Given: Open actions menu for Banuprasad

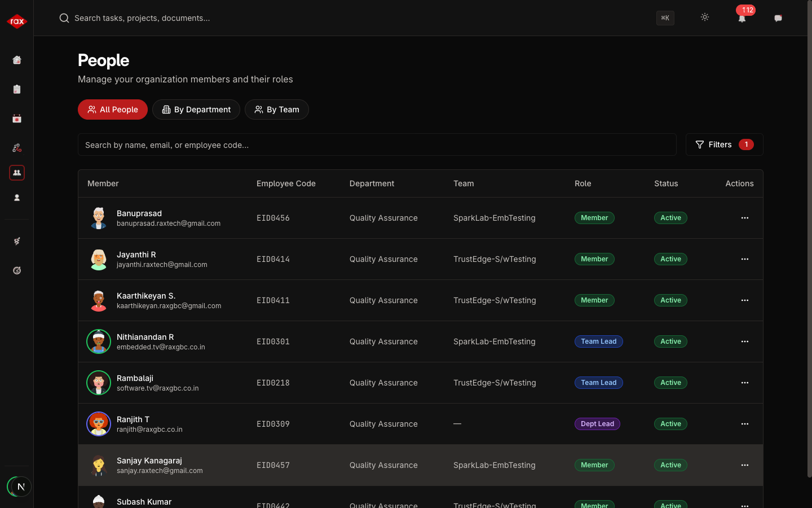Looking at the screenshot, I should click(x=744, y=218).
